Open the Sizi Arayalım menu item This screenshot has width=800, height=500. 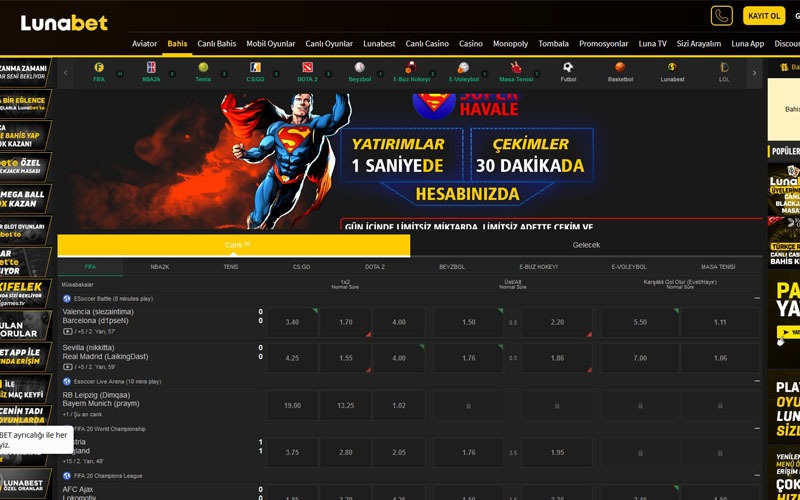point(699,44)
